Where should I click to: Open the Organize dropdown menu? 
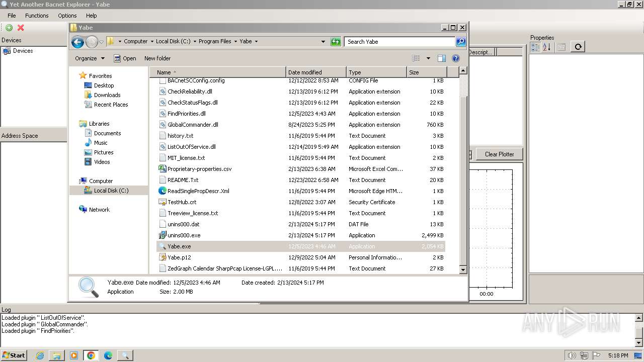[90, 58]
